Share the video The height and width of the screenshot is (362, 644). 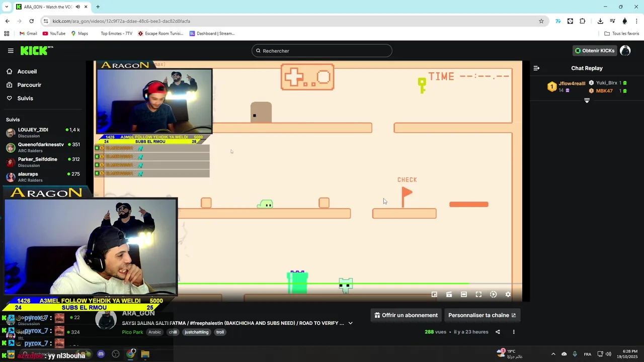point(498,332)
